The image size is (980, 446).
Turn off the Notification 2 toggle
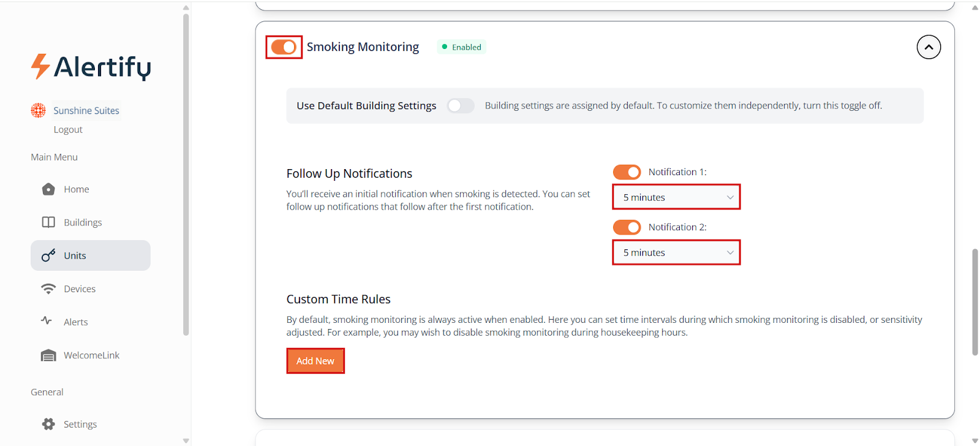click(x=627, y=227)
